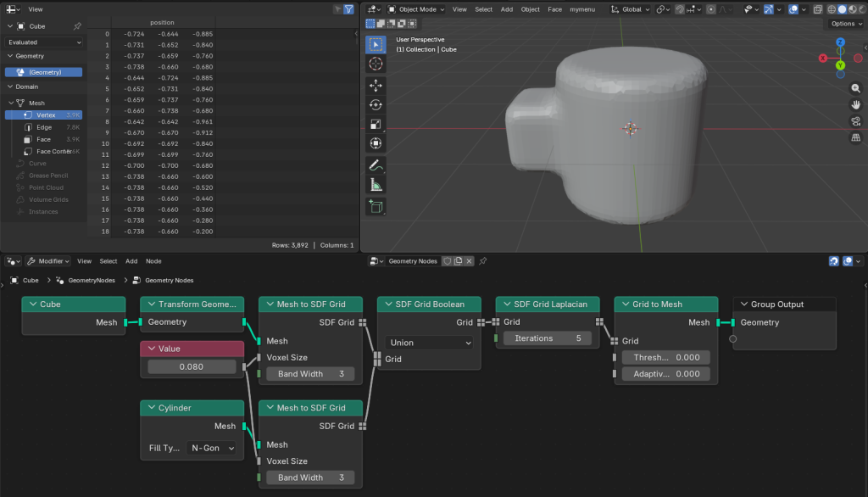Open the N-Gon fill type dropdown on Cylinder node

pos(212,448)
